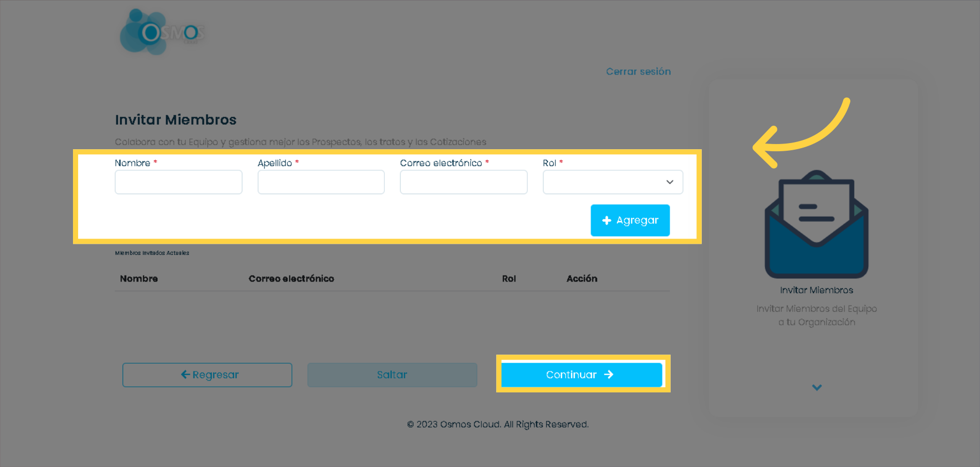Click the Miembros Invitados Actuales label
The height and width of the screenshot is (467, 980).
point(152,253)
